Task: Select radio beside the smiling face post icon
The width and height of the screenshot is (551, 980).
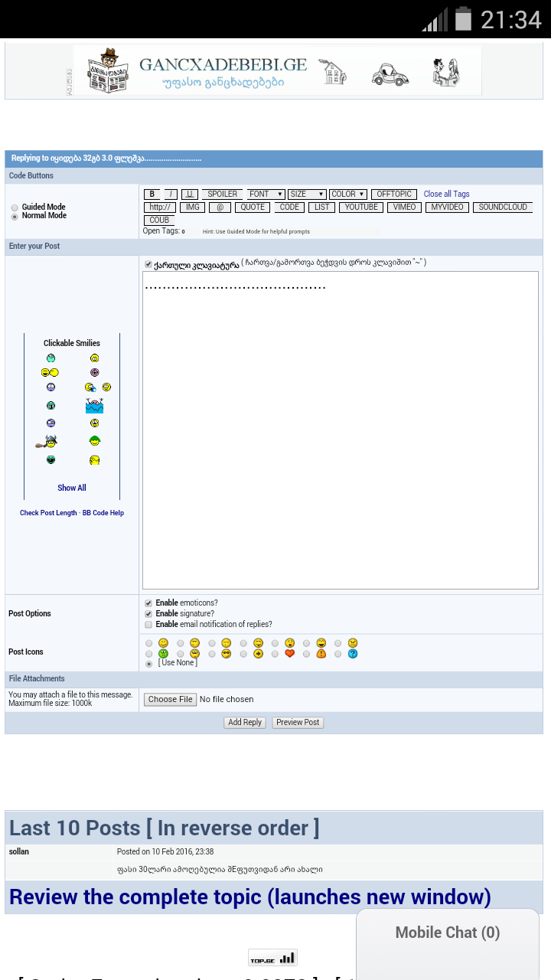Action: pos(149,644)
